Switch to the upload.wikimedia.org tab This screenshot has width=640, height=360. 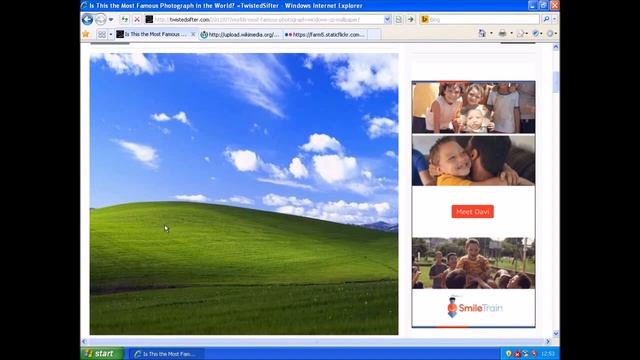point(240,35)
